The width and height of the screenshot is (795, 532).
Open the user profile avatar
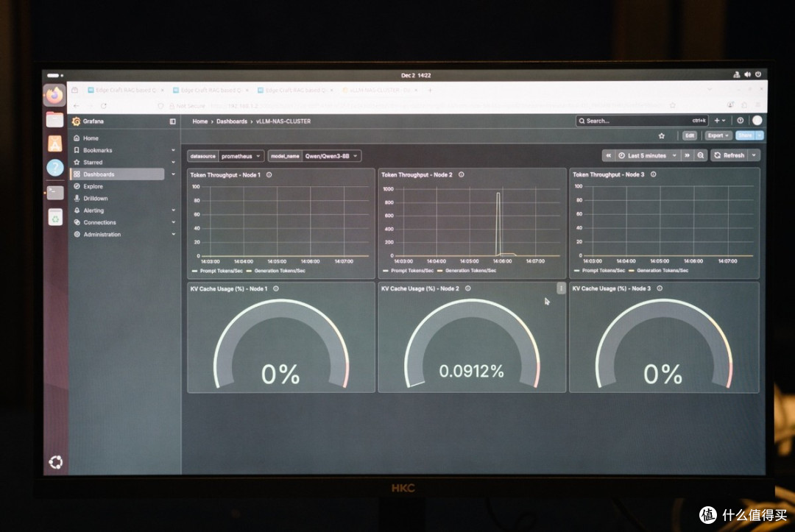pos(757,120)
